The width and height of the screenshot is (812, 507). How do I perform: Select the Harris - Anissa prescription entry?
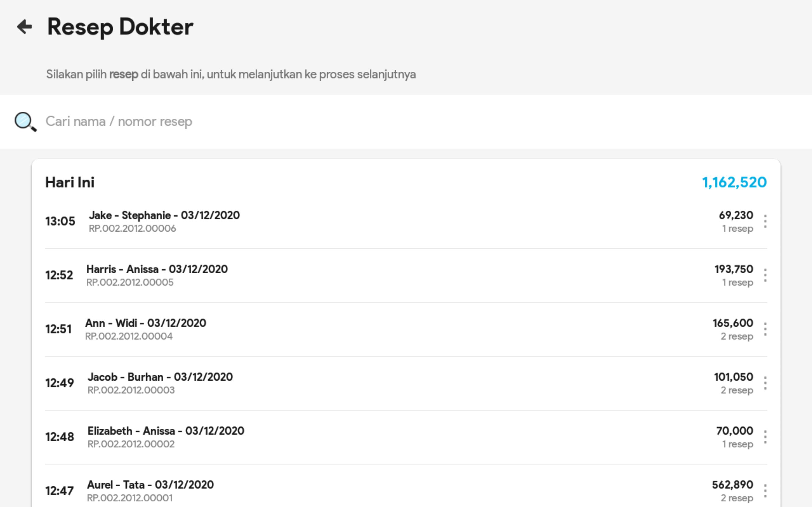(x=157, y=269)
